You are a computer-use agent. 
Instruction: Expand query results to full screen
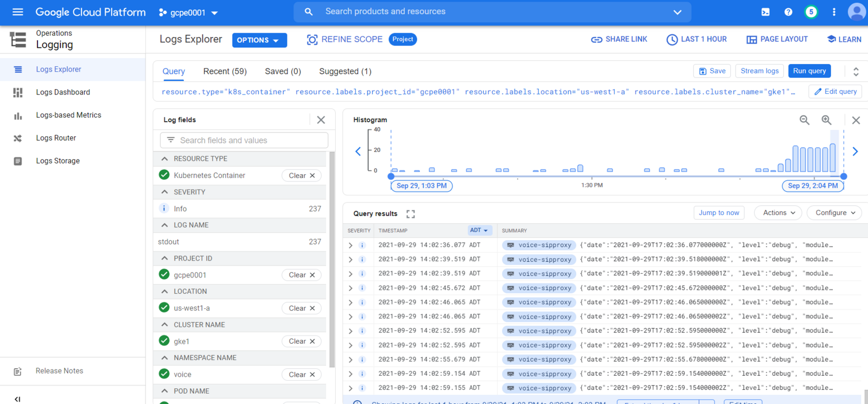[x=411, y=214]
